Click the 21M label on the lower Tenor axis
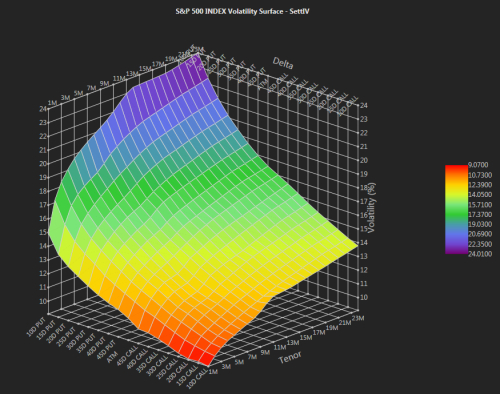The height and width of the screenshot is (394, 500). (345, 323)
